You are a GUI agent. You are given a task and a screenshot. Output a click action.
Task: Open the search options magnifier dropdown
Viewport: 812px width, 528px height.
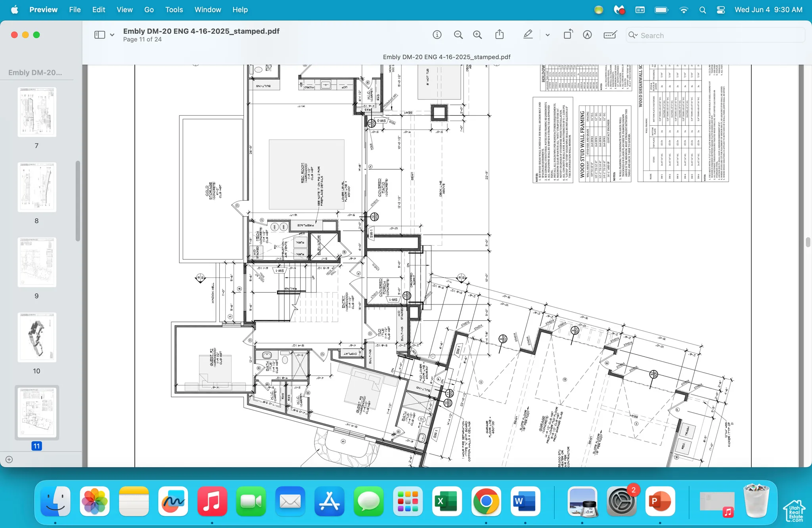633,35
